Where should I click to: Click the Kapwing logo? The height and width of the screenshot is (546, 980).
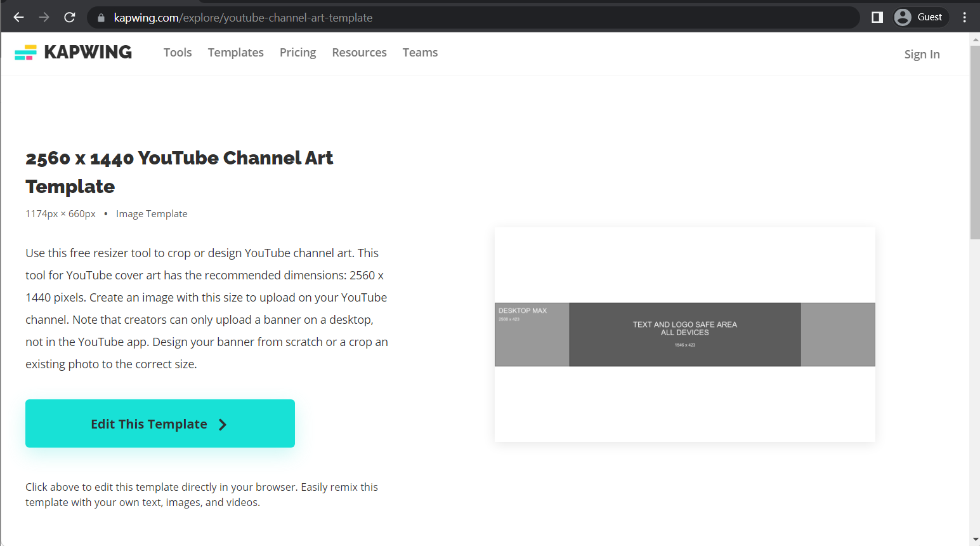pos(74,52)
